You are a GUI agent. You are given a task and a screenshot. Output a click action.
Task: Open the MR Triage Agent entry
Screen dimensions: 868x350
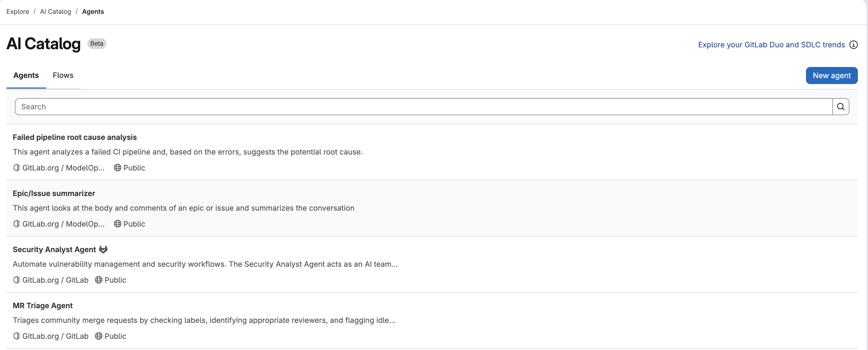(x=43, y=306)
